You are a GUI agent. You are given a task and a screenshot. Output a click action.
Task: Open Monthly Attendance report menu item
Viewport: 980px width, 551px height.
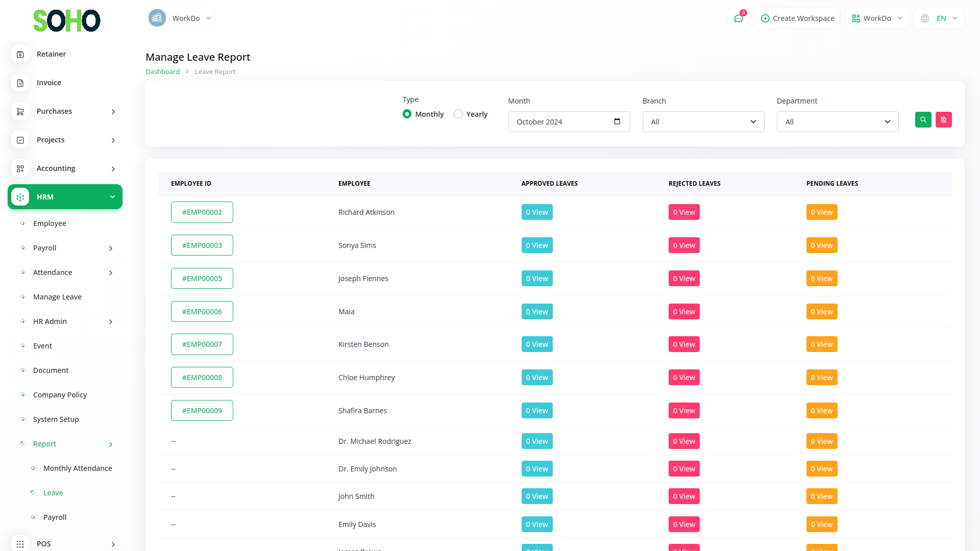coord(78,468)
